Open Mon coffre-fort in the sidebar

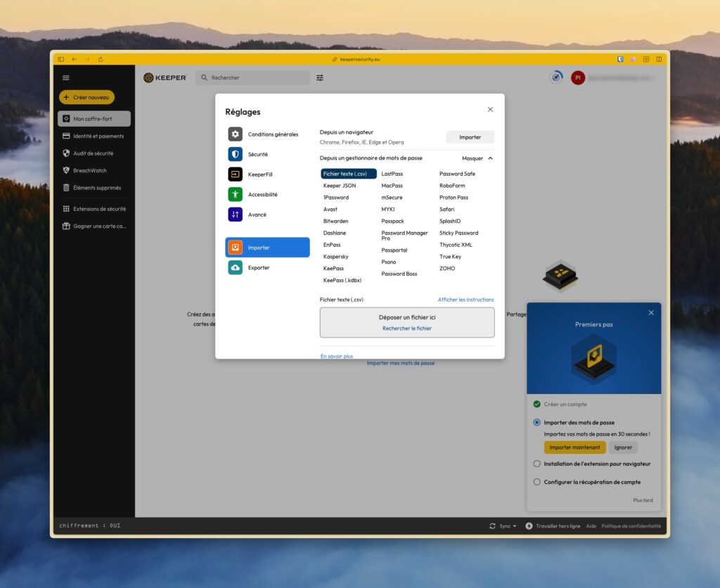pyautogui.click(x=94, y=119)
